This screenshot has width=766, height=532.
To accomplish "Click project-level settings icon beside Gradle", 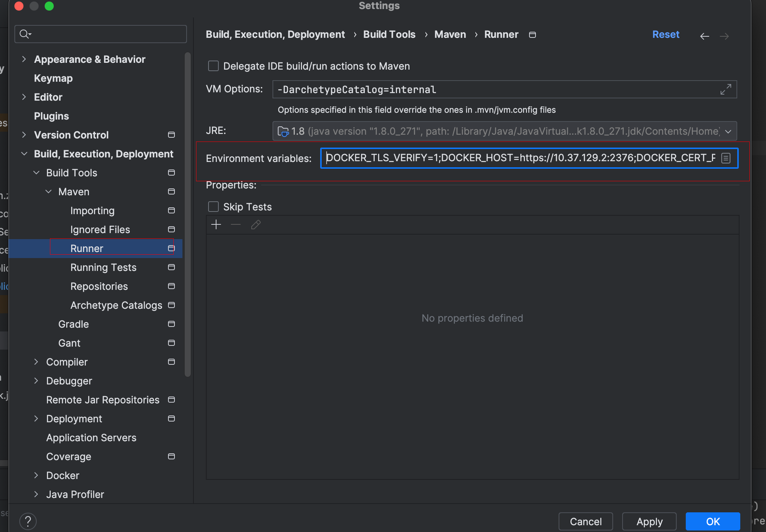I will pos(171,324).
